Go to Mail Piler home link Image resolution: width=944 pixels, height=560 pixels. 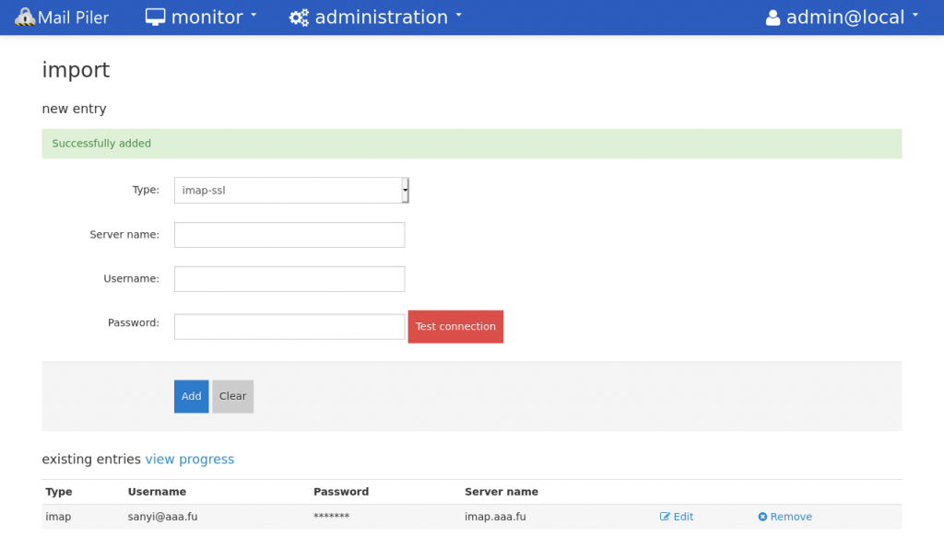click(62, 17)
